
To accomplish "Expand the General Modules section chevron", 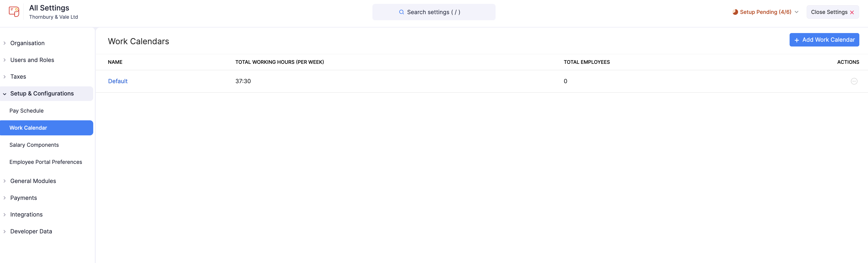I will (4, 181).
